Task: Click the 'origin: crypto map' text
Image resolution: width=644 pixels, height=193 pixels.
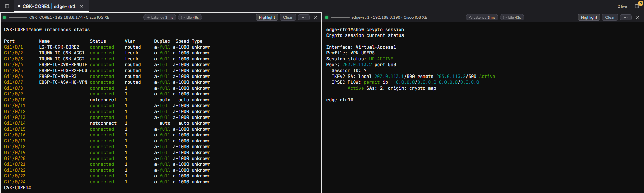Action: click(412, 88)
